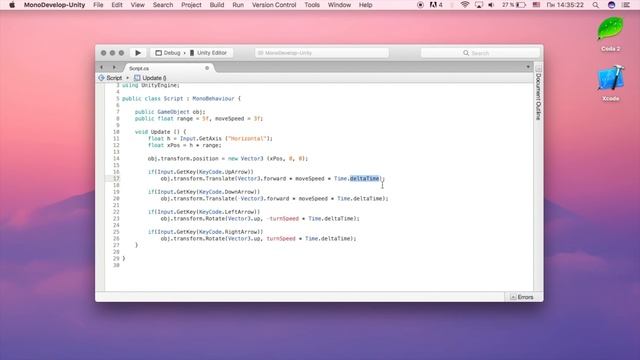Click 'public GameObject obj;' on line 7

point(170,112)
